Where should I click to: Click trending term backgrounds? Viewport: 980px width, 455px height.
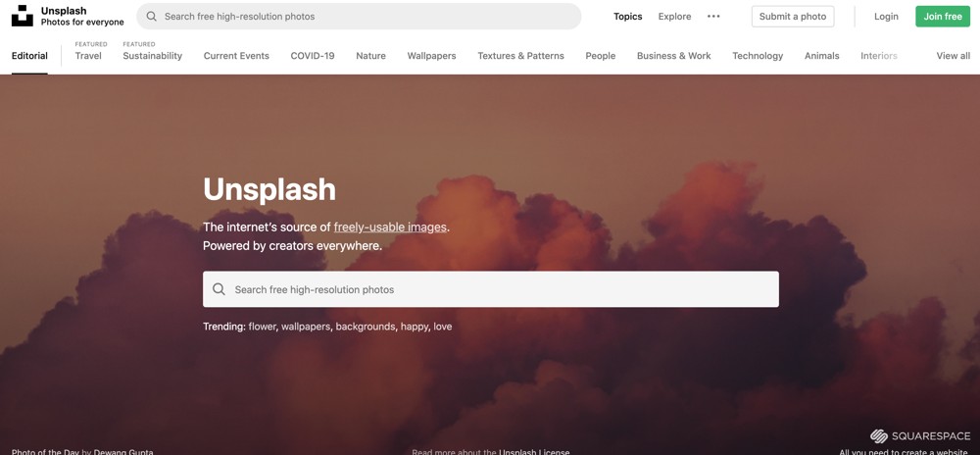point(365,327)
